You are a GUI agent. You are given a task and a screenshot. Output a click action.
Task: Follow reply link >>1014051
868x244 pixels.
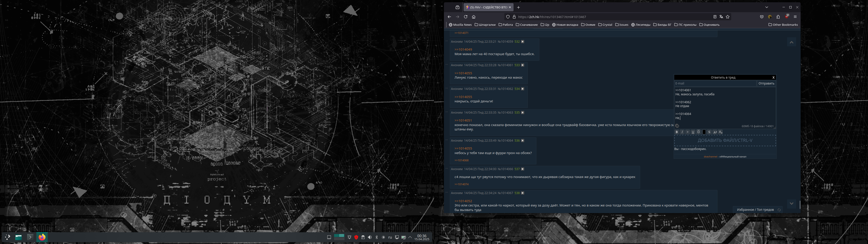[x=463, y=121]
